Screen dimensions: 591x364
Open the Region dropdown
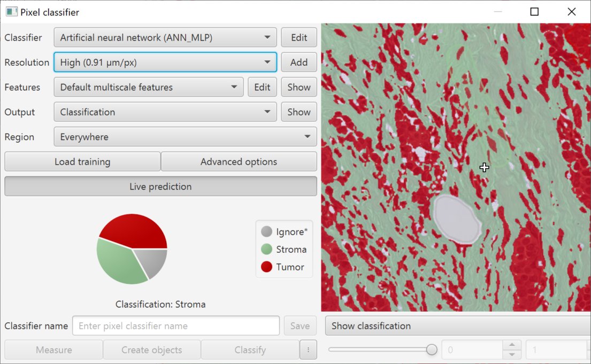click(x=185, y=137)
